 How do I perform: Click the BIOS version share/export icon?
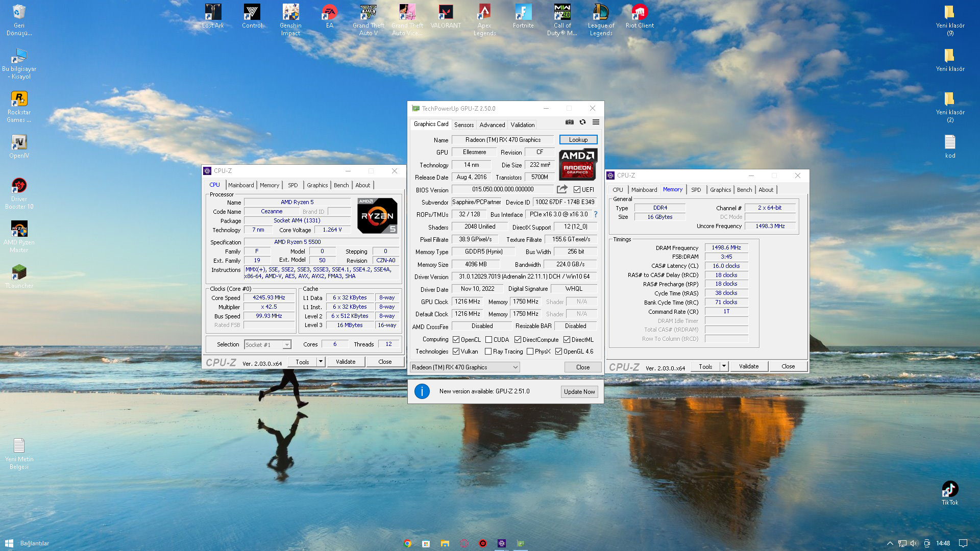562,189
